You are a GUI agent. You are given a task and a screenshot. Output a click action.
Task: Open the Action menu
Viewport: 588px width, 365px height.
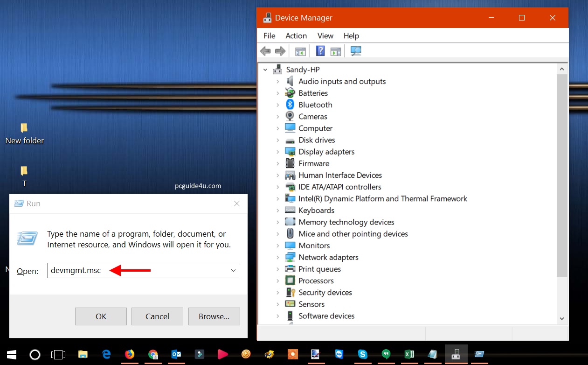296,36
